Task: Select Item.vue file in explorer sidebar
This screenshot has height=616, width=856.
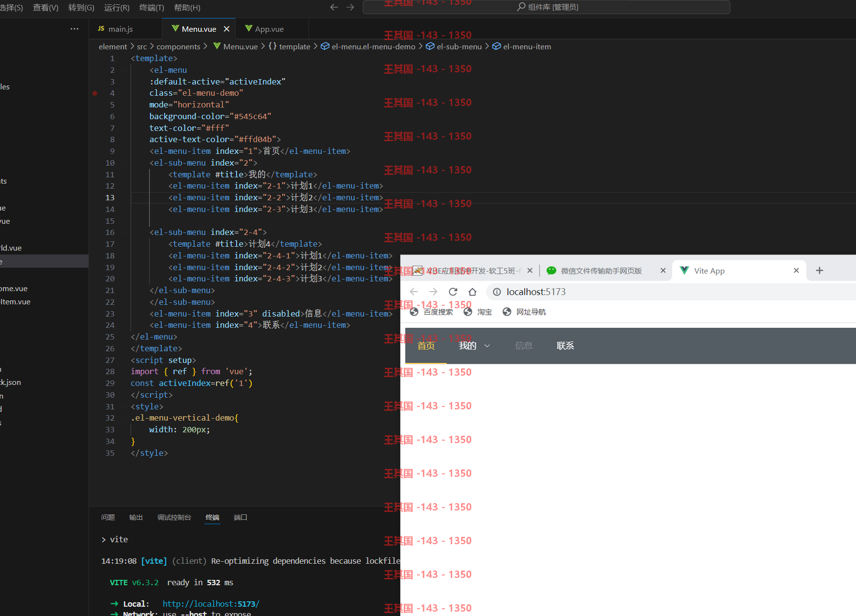Action: pyautogui.click(x=44, y=301)
